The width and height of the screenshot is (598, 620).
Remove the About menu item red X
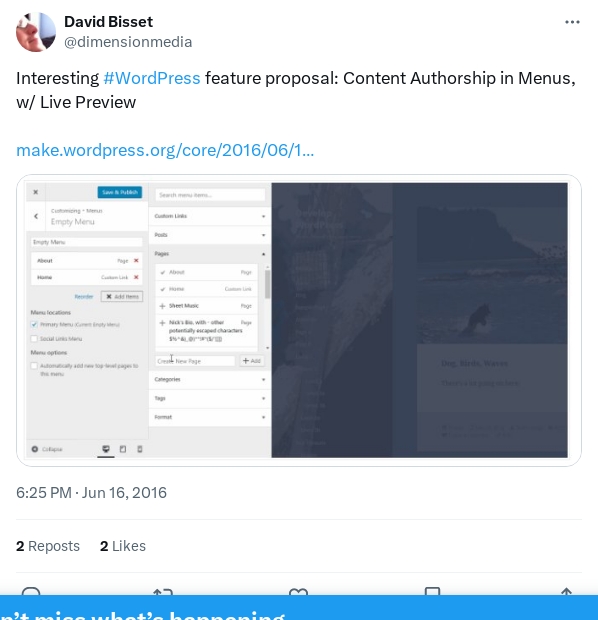tap(136, 261)
